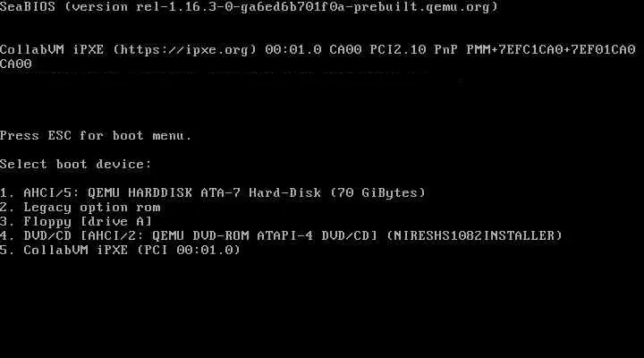Click the PMM+7EFC1CA0+7EF01CA0 address text
The width and height of the screenshot is (644, 358).
coord(551,50)
